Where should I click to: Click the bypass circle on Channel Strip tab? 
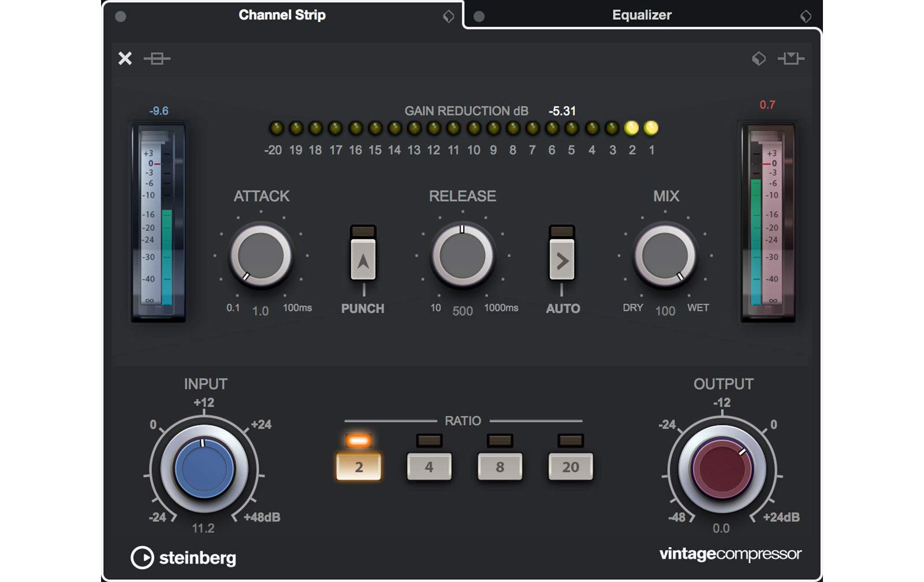tap(120, 16)
